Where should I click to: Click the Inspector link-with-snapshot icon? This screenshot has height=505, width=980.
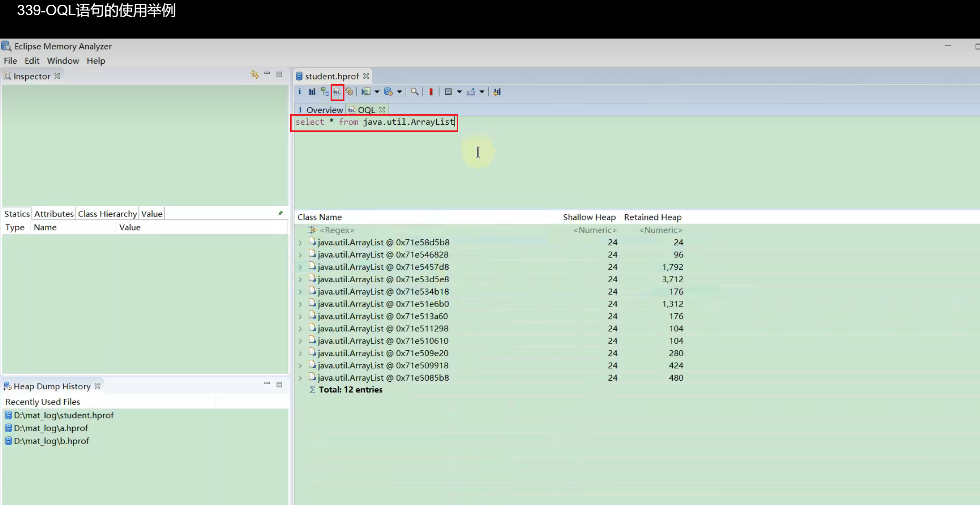pos(255,74)
